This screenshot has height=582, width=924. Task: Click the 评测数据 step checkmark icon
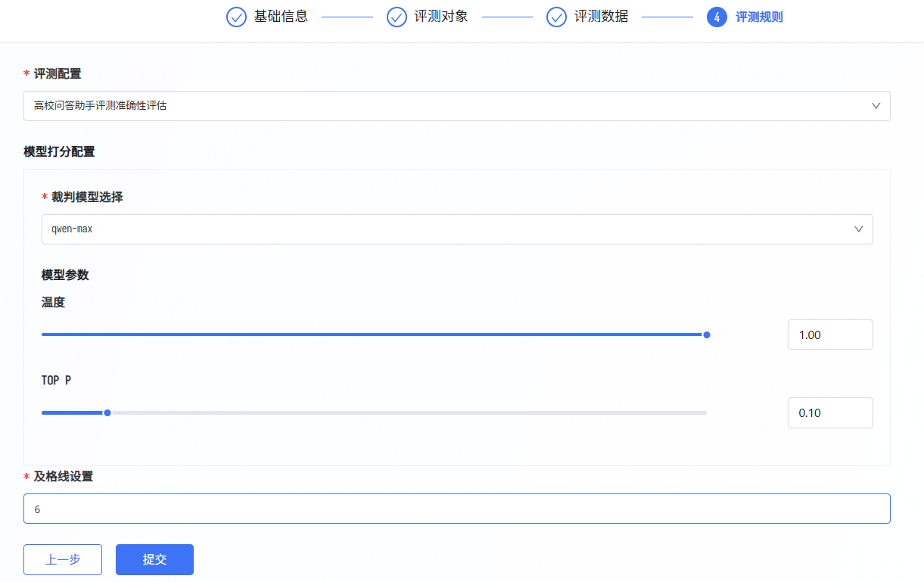(557, 17)
